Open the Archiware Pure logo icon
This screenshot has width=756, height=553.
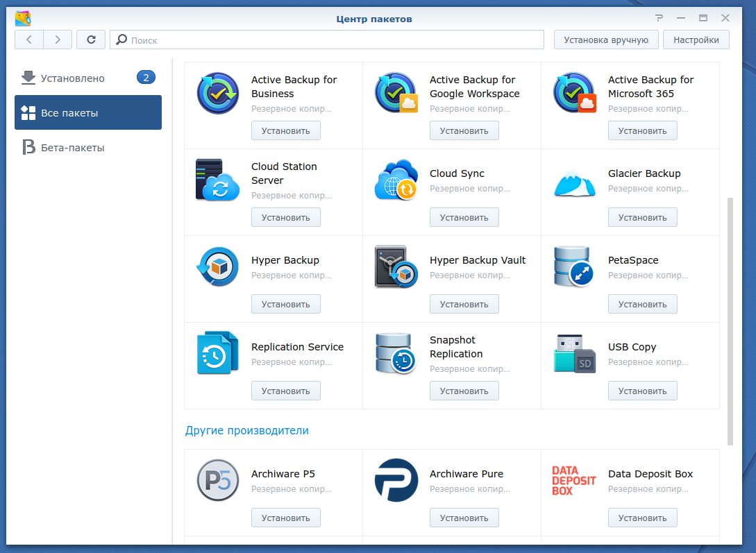click(x=396, y=480)
